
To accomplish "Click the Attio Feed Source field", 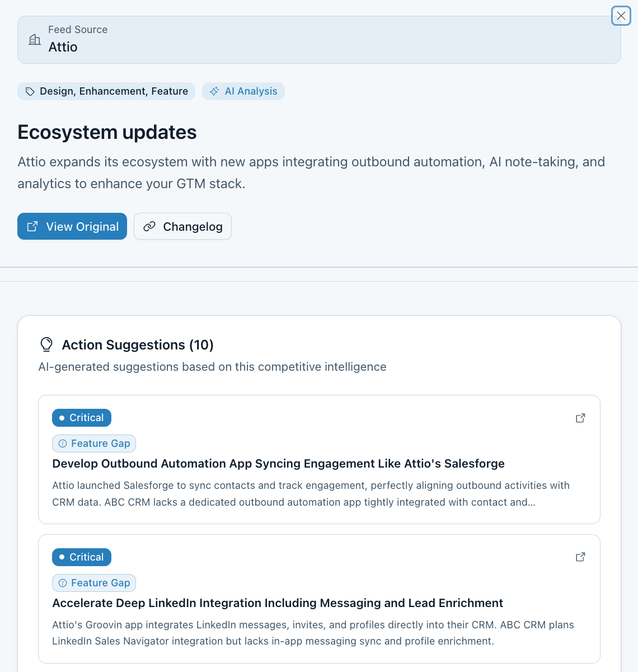I will click(x=319, y=40).
